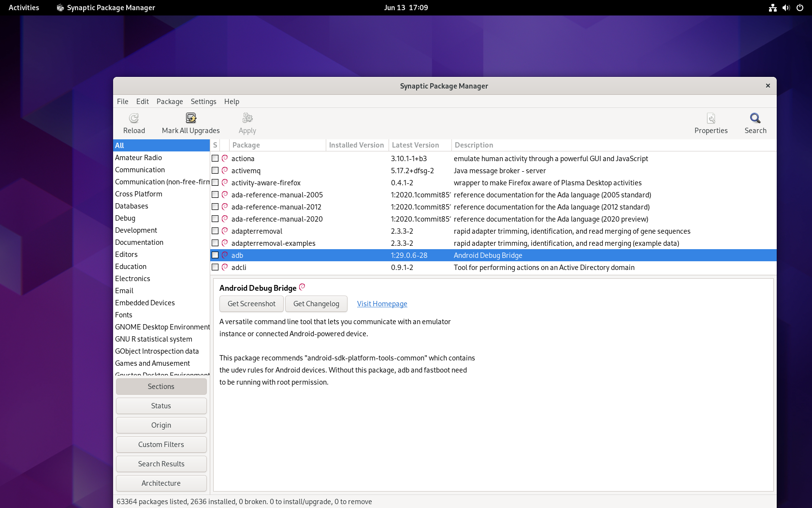Image resolution: width=812 pixels, height=508 pixels.
Task: Open the Edit menu
Action: pyautogui.click(x=143, y=102)
